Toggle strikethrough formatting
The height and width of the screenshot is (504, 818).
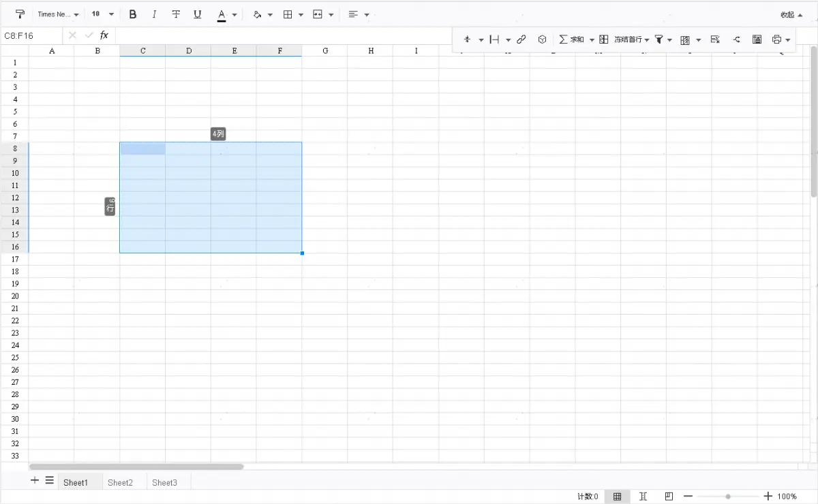pyautogui.click(x=176, y=14)
